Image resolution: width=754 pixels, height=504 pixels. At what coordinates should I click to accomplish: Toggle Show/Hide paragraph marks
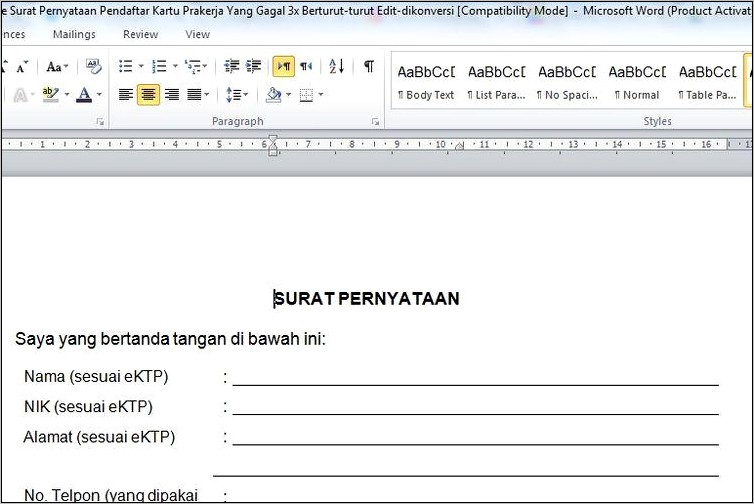coord(369,66)
